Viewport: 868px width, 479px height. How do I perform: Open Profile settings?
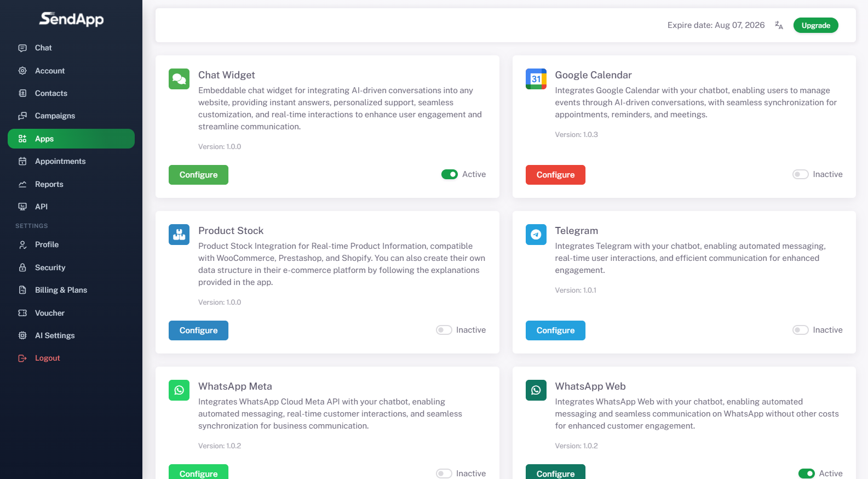coord(71,244)
